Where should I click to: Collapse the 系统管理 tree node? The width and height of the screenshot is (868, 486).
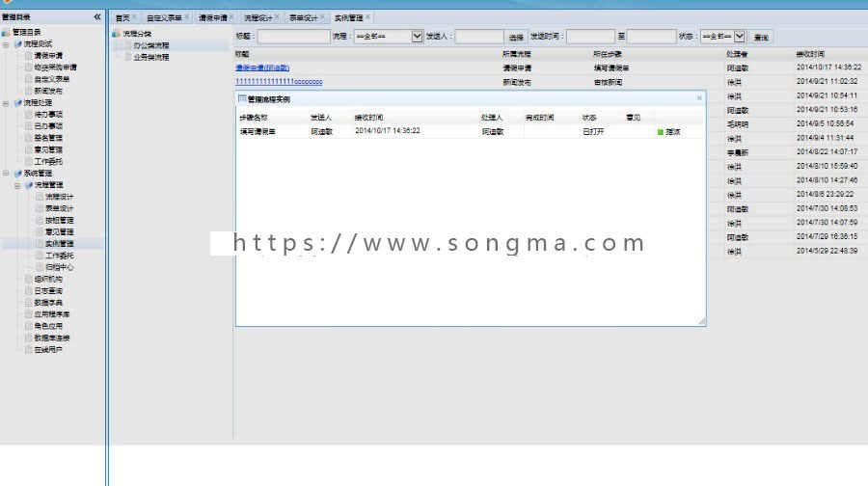point(6,174)
